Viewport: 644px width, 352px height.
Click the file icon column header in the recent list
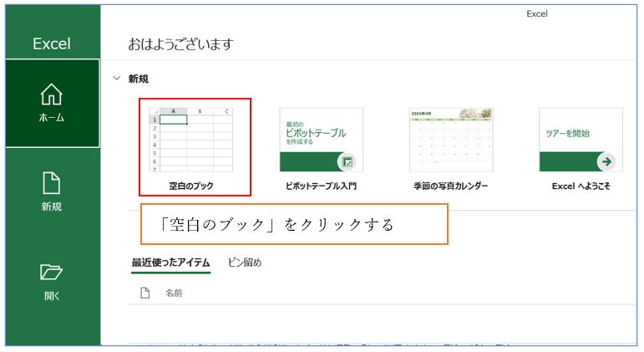click(x=145, y=293)
